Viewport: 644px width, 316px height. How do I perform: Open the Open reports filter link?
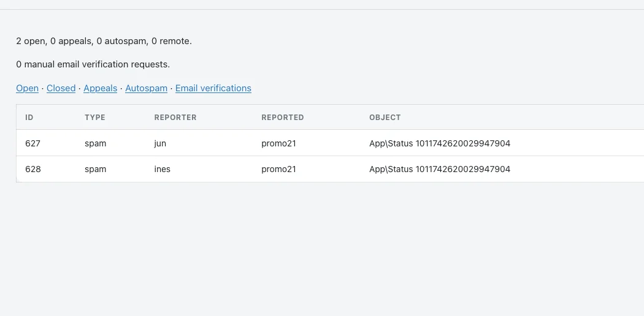point(27,88)
